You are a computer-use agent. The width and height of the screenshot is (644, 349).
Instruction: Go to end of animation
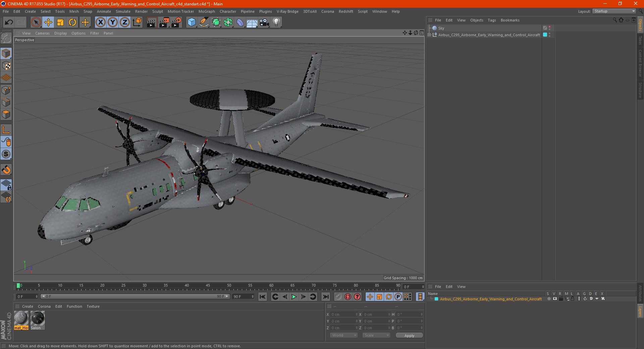tap(325, 297)
